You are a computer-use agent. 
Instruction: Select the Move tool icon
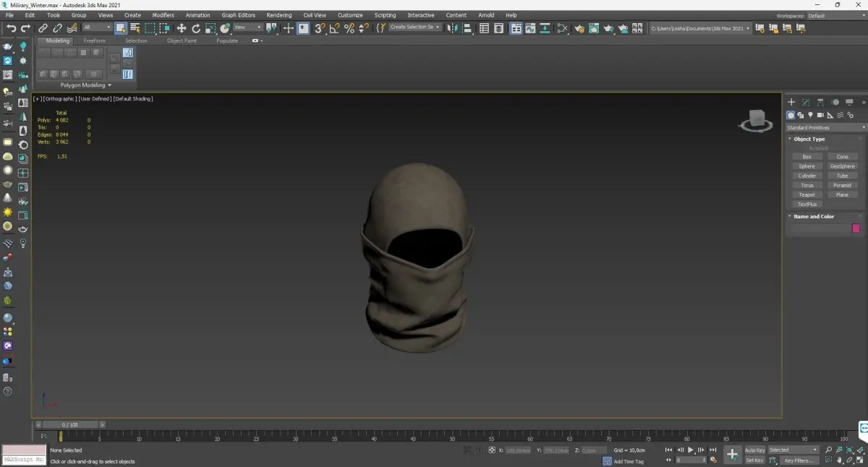[x=181, y=28]
